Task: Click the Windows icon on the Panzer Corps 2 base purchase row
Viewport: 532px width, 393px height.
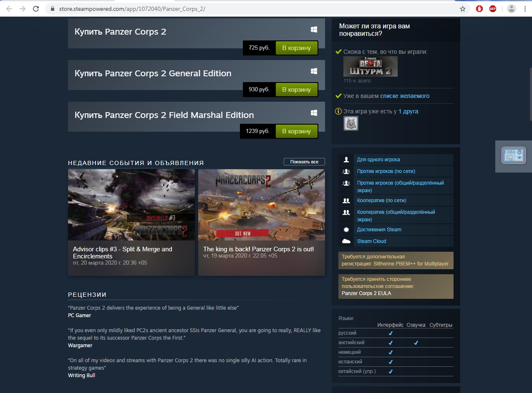Action: 314,30
